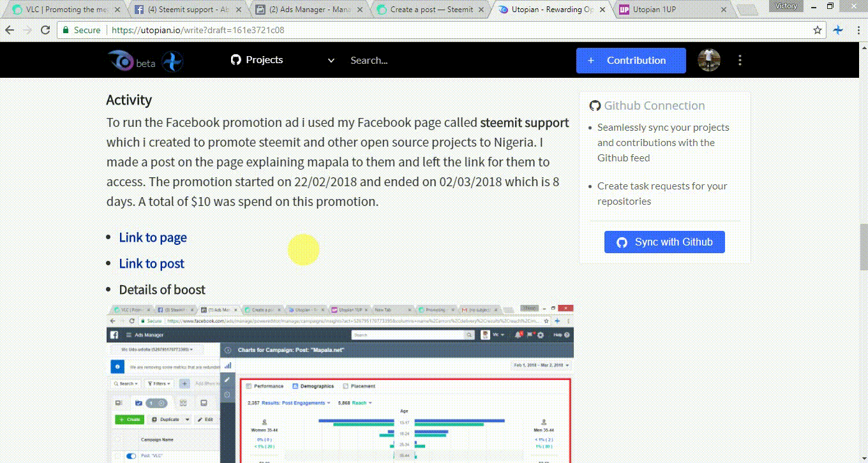Open a new browser tab
The height and width of the screenshot is (463, 868).
coord(747,10)
